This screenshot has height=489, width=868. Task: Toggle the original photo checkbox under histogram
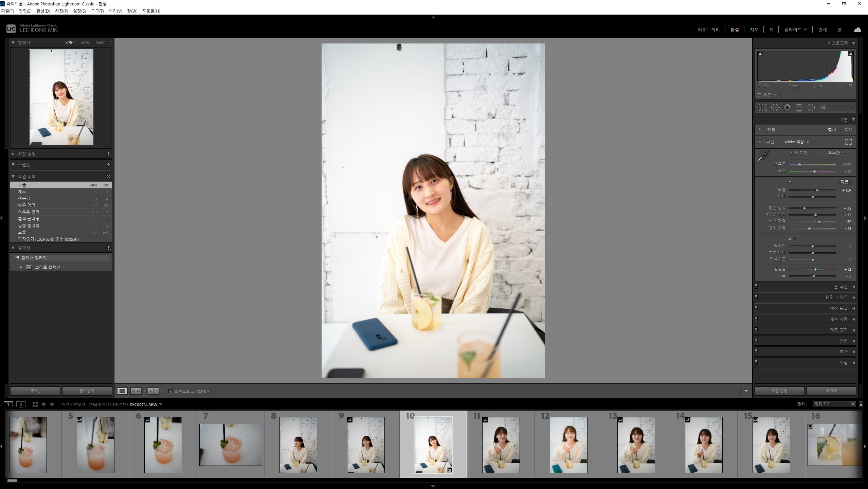click(x=759, y=95)
